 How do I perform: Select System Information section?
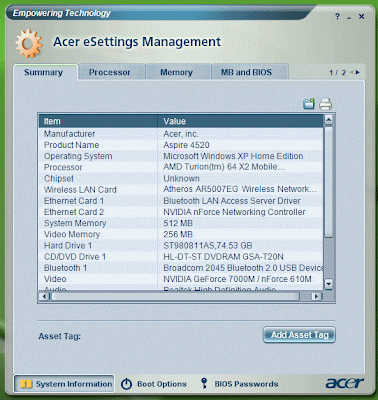click(64, 384)
